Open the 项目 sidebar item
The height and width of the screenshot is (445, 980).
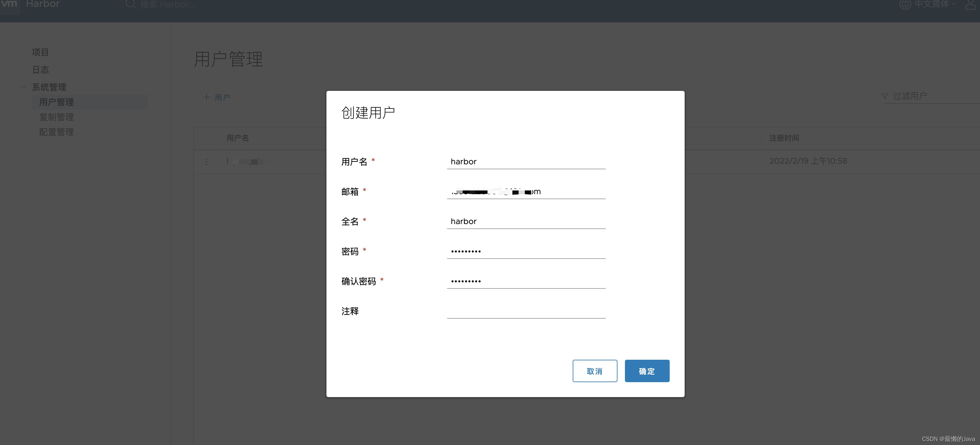pos(40,52)
